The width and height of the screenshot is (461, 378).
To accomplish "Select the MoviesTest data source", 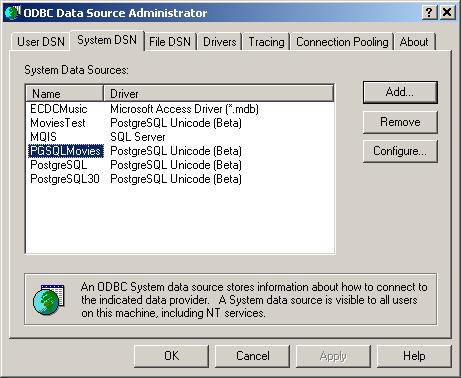I will [58, 123].
